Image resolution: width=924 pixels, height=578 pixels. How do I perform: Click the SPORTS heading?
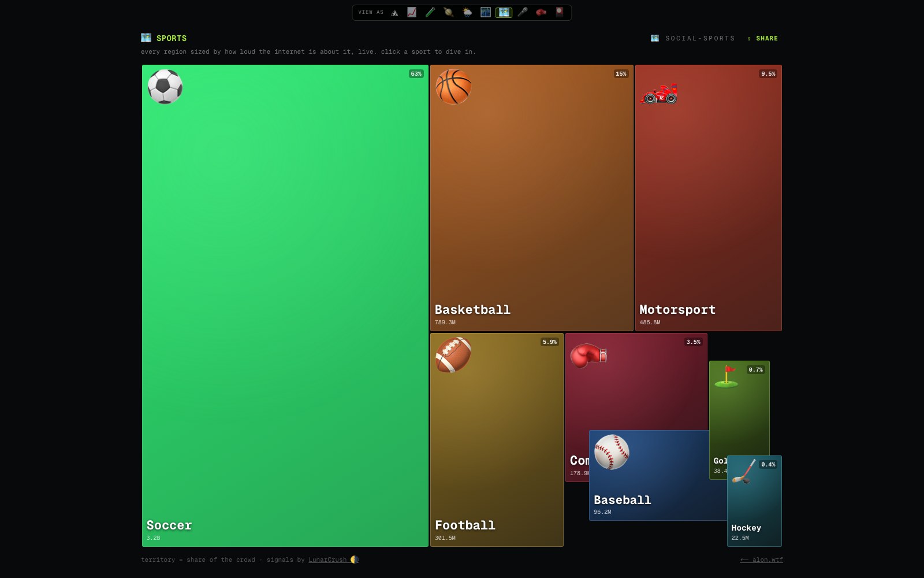172,38
